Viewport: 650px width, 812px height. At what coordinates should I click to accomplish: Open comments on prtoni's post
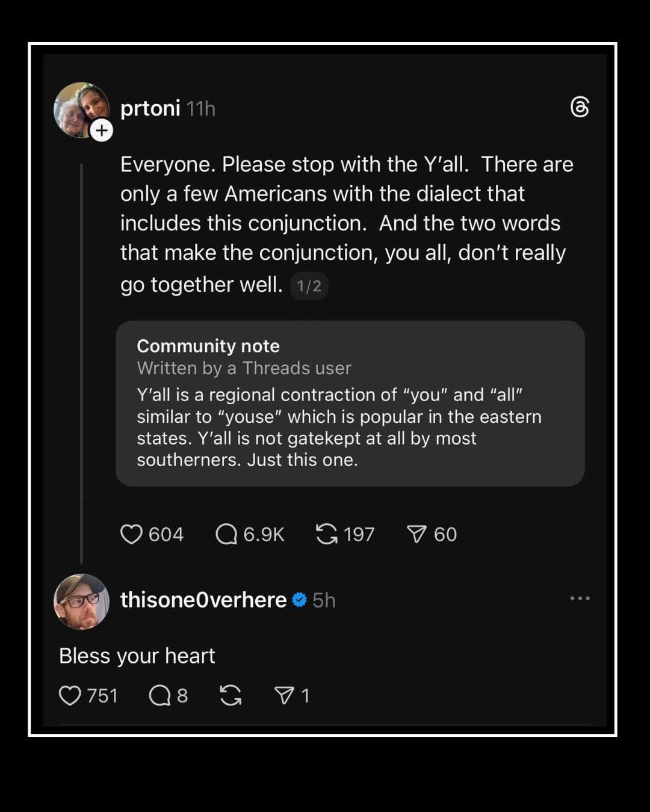(226, 534)
